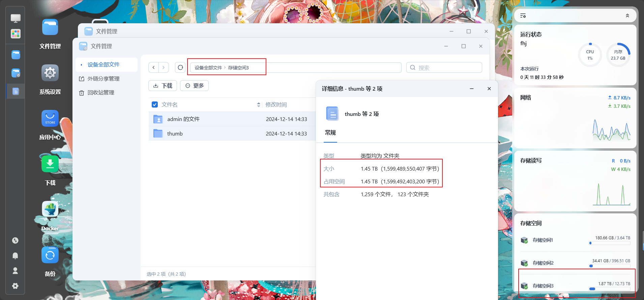Click the 网络 network traffic graph
Image resolution: width=644 pixels, height=300 pixels.
pyautogui.click(x=612, y=129)
